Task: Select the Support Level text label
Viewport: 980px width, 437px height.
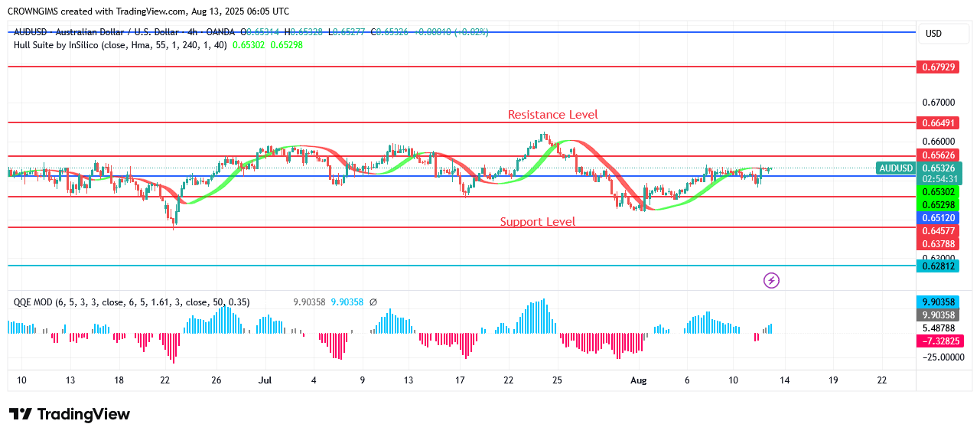Action: tap(538, 222)
